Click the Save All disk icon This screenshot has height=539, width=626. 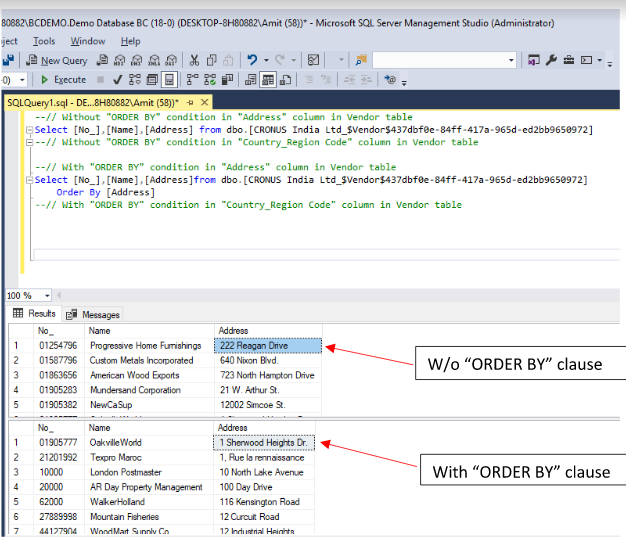[x=8, y=60]
